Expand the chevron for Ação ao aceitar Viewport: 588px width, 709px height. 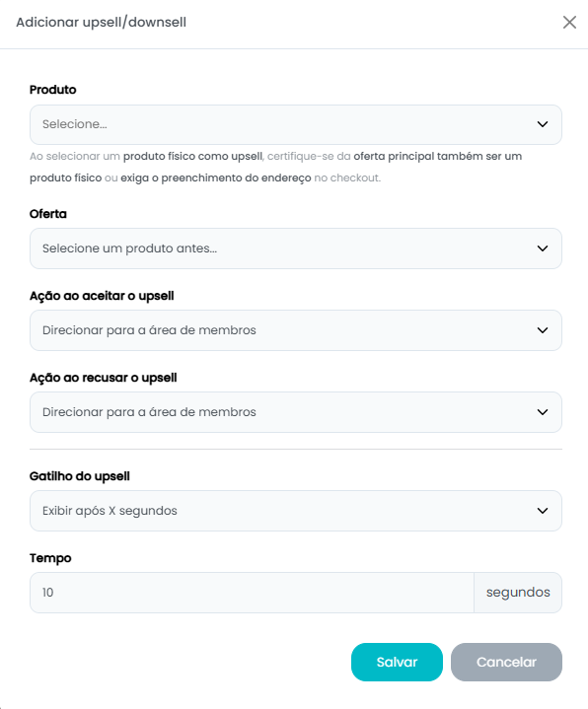pyautogui.click(x=543, y=330)
